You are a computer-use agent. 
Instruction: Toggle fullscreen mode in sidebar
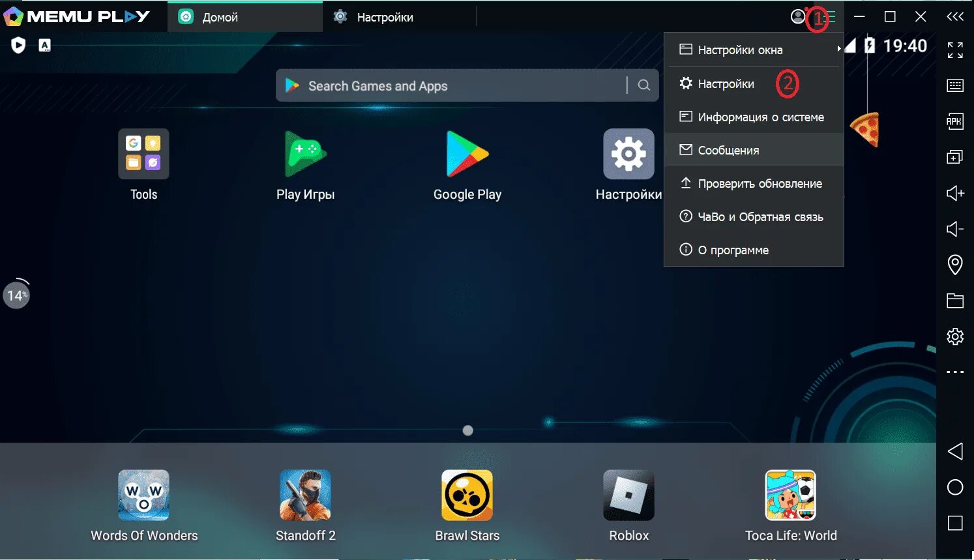click(x=955, y=50)
